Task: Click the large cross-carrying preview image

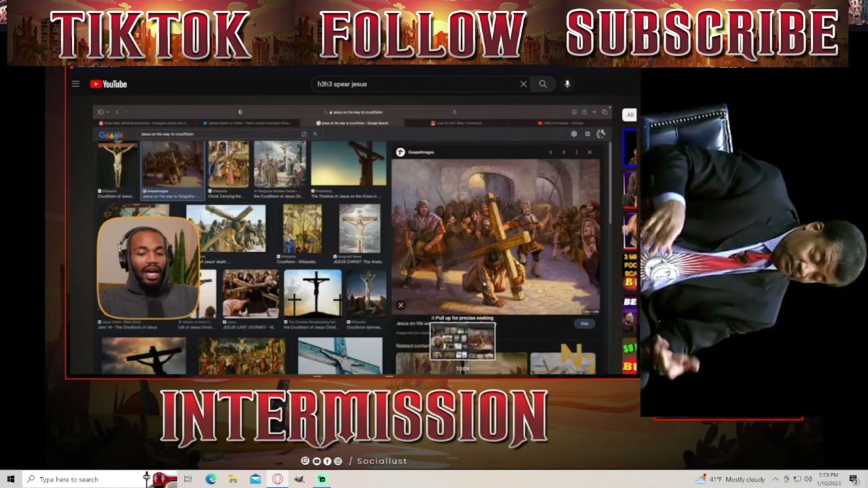Action: coord(496,237)
